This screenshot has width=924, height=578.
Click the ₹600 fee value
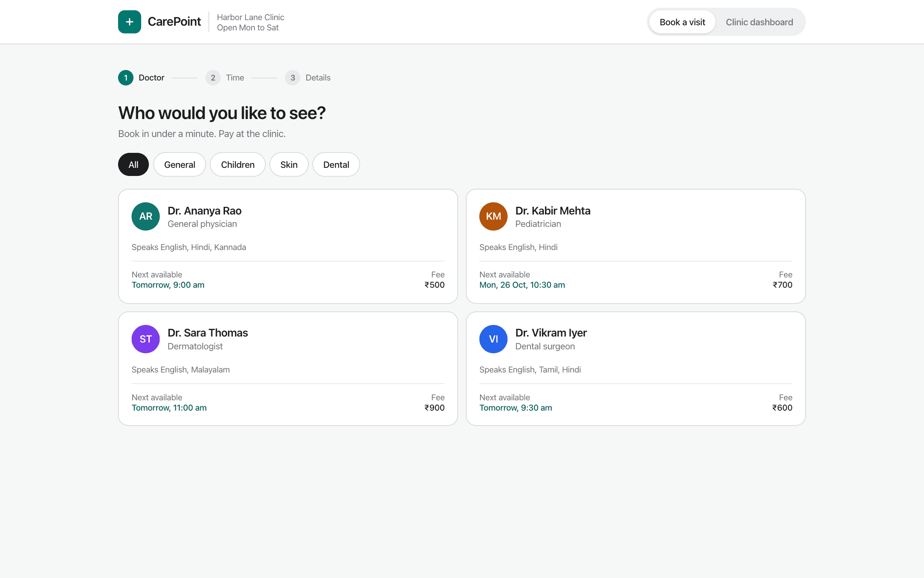pos(782,408)
